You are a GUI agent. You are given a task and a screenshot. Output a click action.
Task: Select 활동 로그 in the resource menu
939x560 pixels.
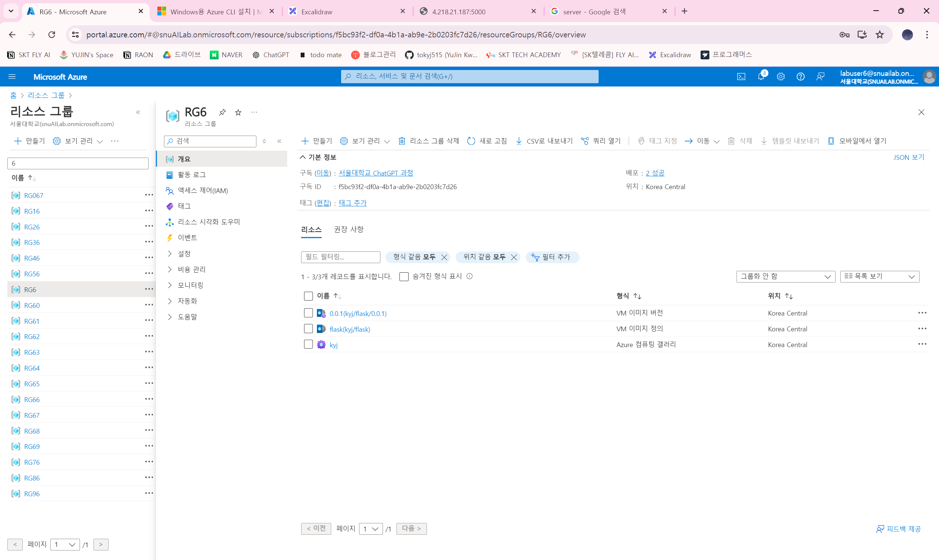coord(191,174)
